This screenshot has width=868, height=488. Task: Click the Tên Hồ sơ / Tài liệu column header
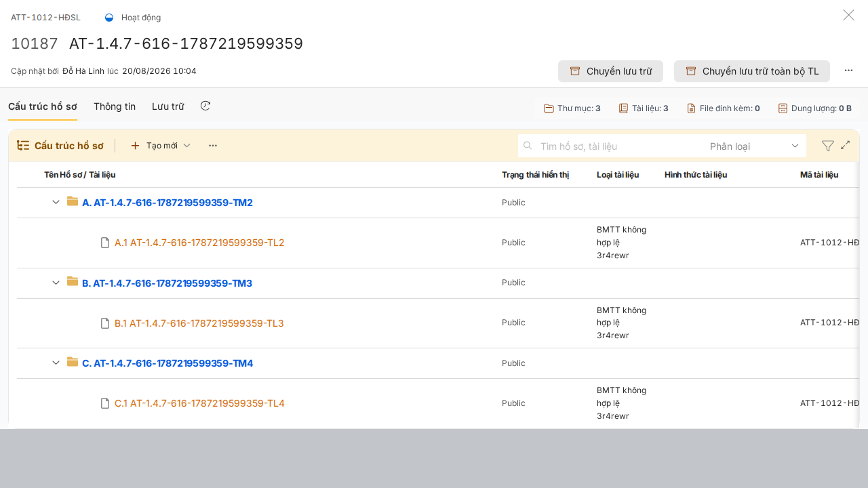80,175
